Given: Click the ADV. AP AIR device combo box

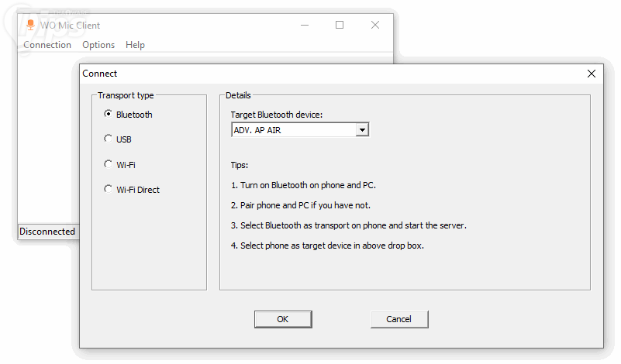Looking at the screenshot, I should 293,130.
